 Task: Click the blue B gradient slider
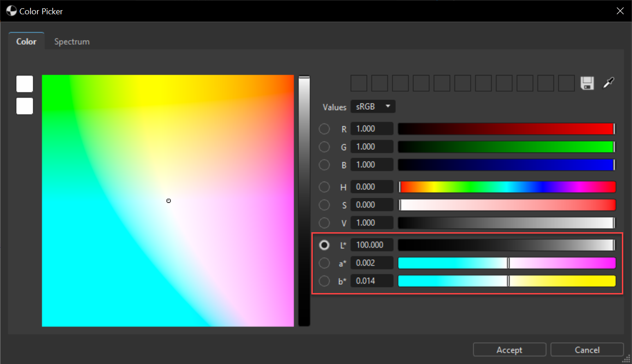click(x=507, y=164)
